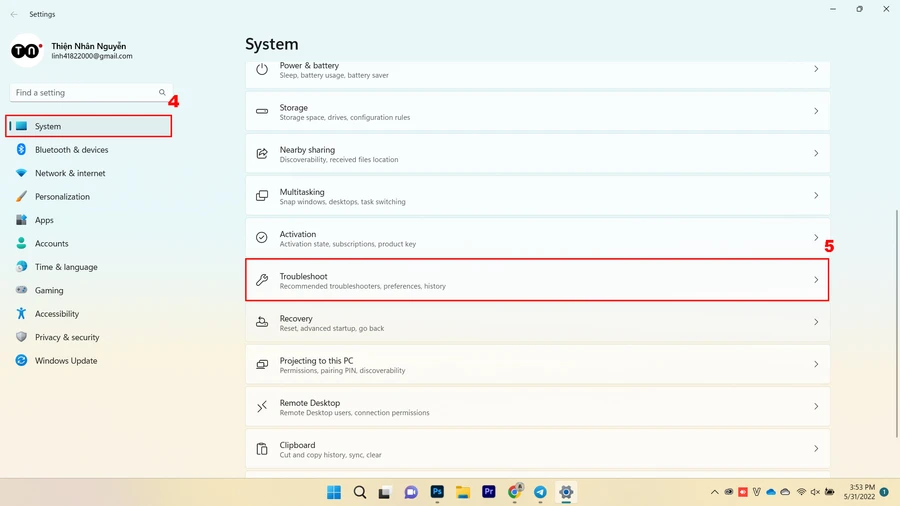
Task: Click the Activation checkmark icon
Action: point(262,238)
